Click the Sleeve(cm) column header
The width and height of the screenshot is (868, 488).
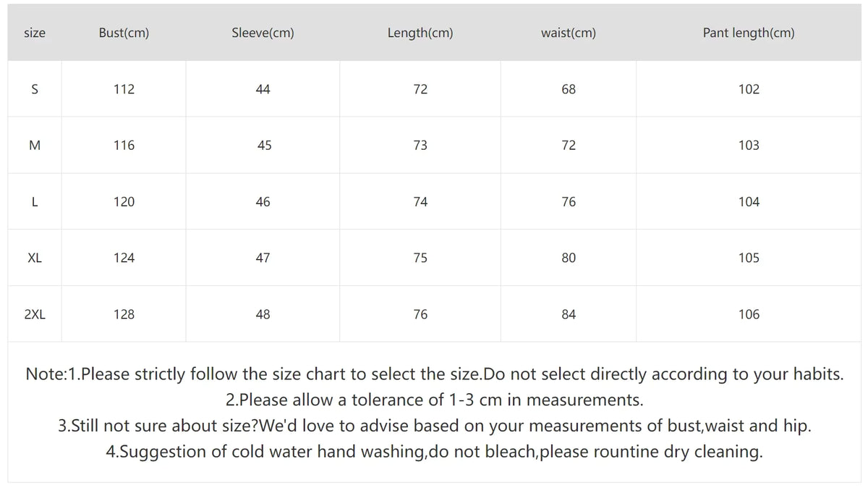point(263,33)
